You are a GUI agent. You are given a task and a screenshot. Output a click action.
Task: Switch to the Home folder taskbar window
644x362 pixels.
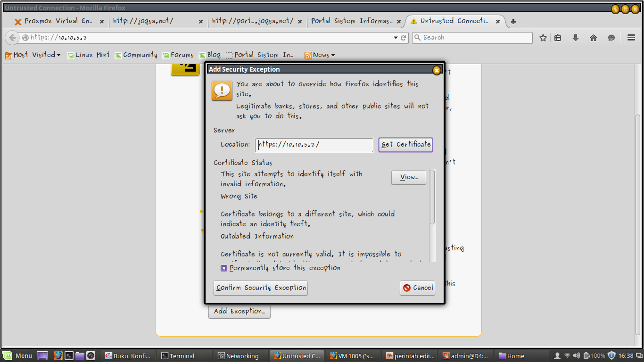(x=522, y=356)
